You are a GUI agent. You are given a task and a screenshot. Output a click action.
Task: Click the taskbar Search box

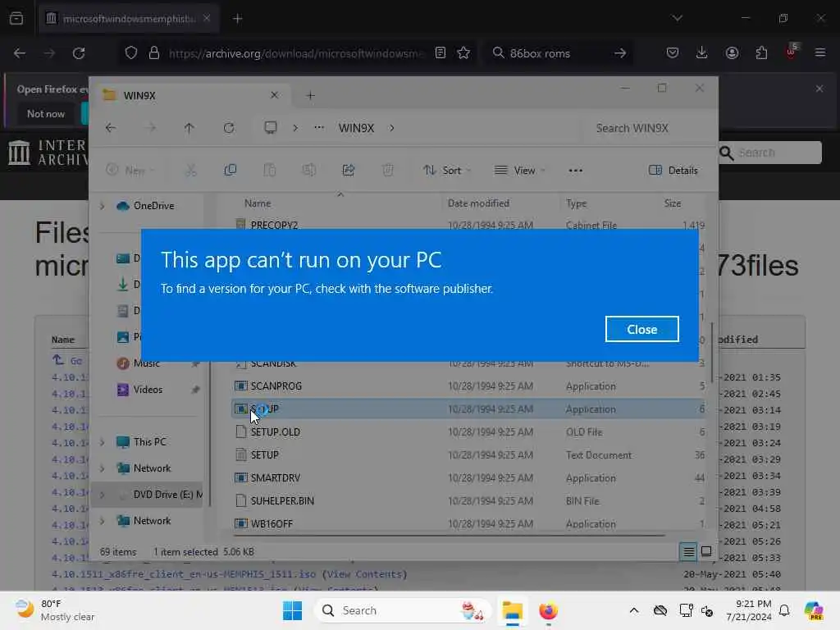403,610
